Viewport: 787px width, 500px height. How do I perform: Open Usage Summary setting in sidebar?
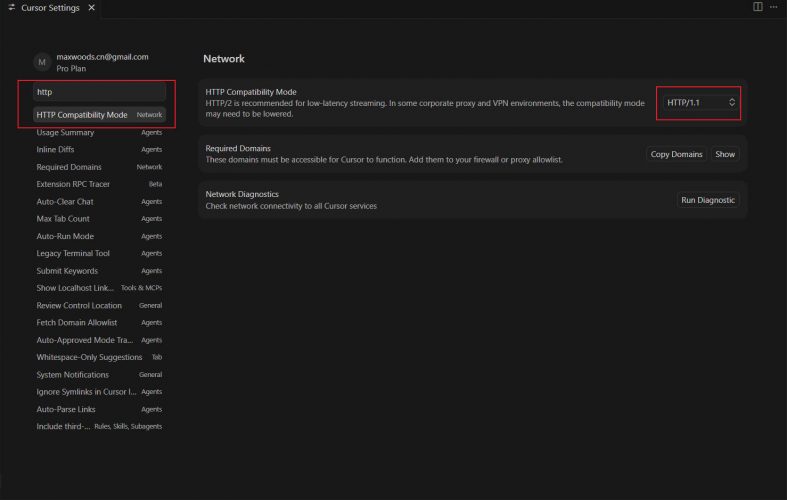[66, 133]
